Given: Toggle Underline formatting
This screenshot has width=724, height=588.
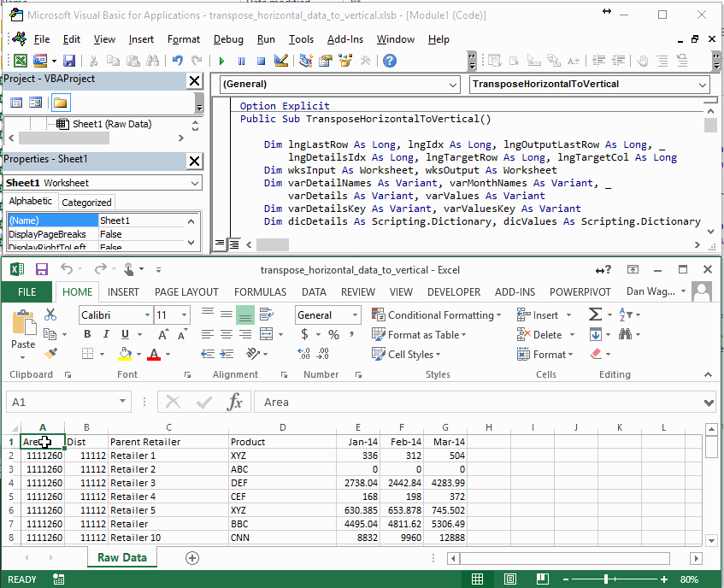Looking at the screenshot, I should [125, 333].
